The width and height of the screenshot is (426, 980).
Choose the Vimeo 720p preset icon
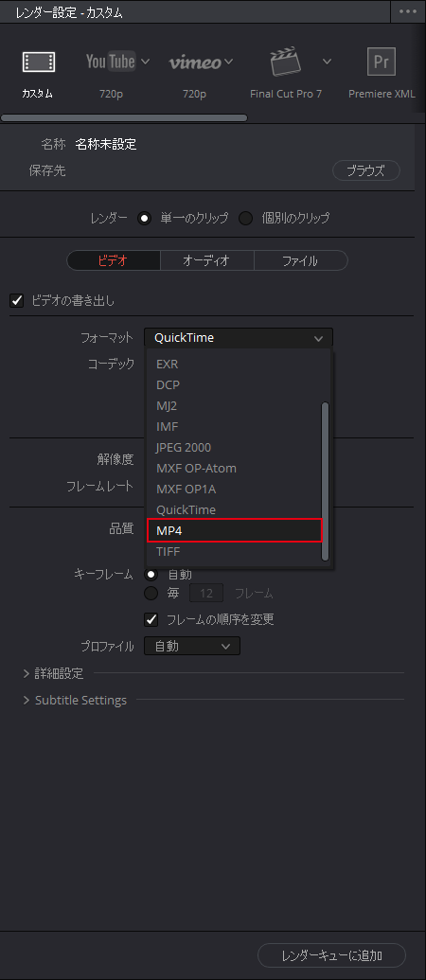pos(194,62)
